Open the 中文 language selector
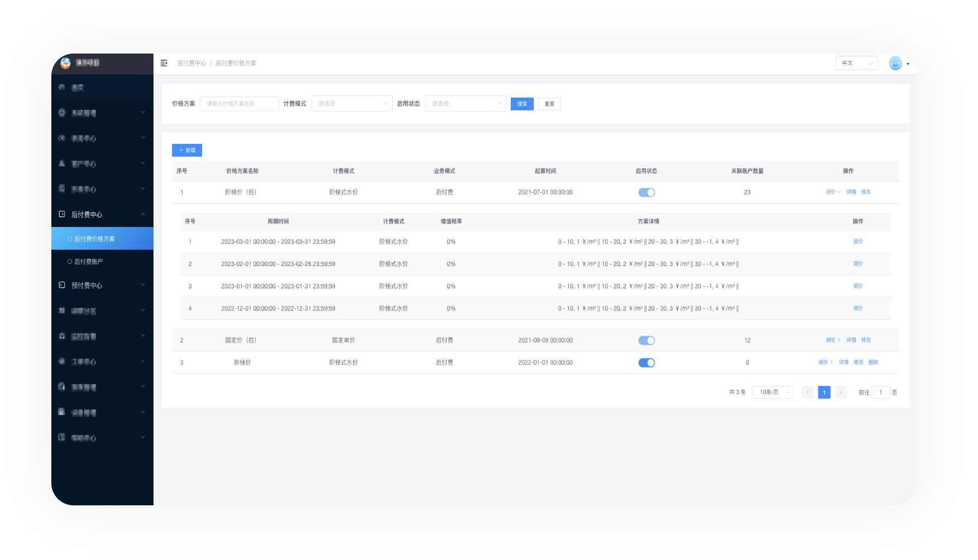This screenshot has height=560, width=978. 856,63
